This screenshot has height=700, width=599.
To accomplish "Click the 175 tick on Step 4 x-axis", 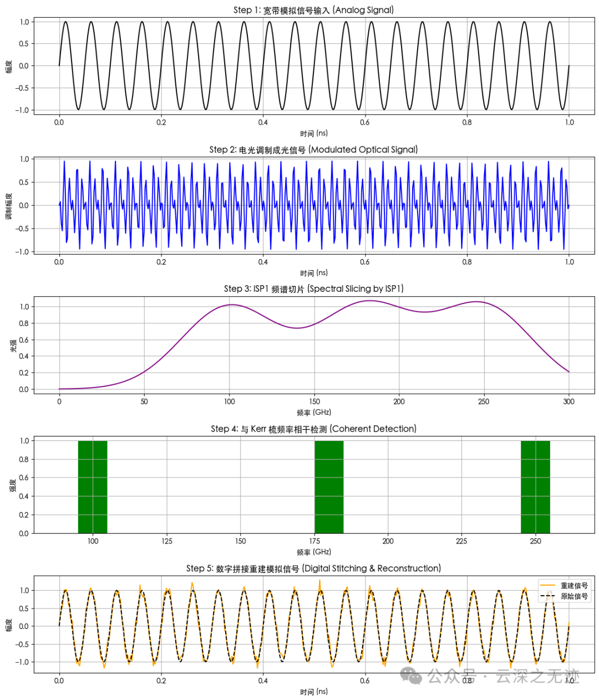I will tap(314, 541).
